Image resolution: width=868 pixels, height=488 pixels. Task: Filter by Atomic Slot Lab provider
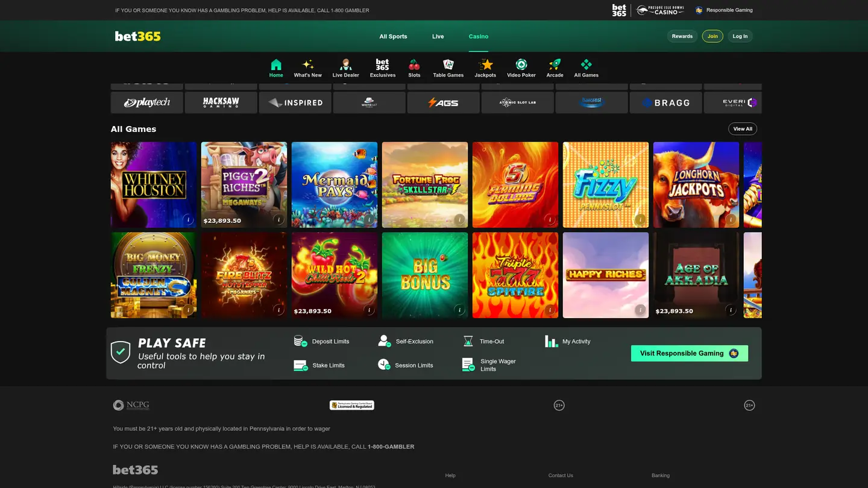(518, 102)
